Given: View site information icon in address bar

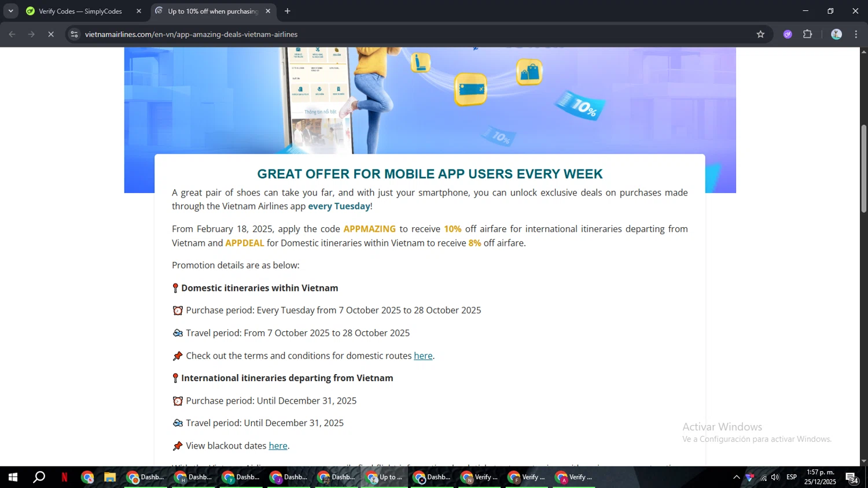Looking at the screenshot, I should (74, 35).
